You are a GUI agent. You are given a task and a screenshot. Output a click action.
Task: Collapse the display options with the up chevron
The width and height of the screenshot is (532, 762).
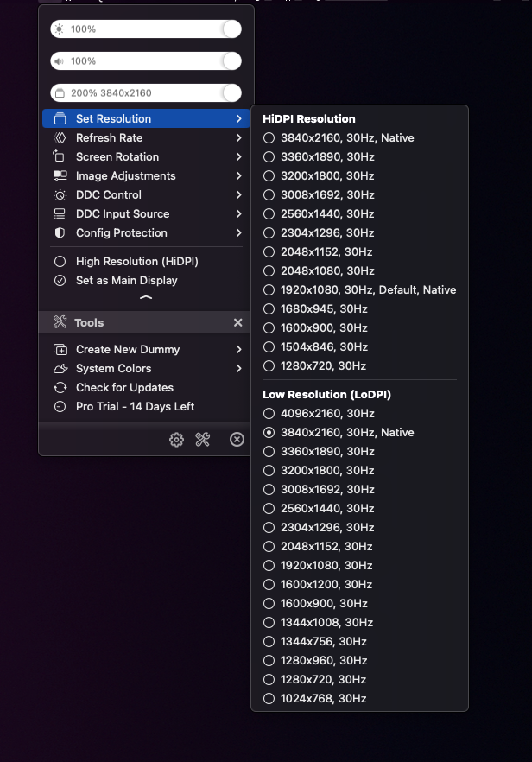[x=146, y=297]
